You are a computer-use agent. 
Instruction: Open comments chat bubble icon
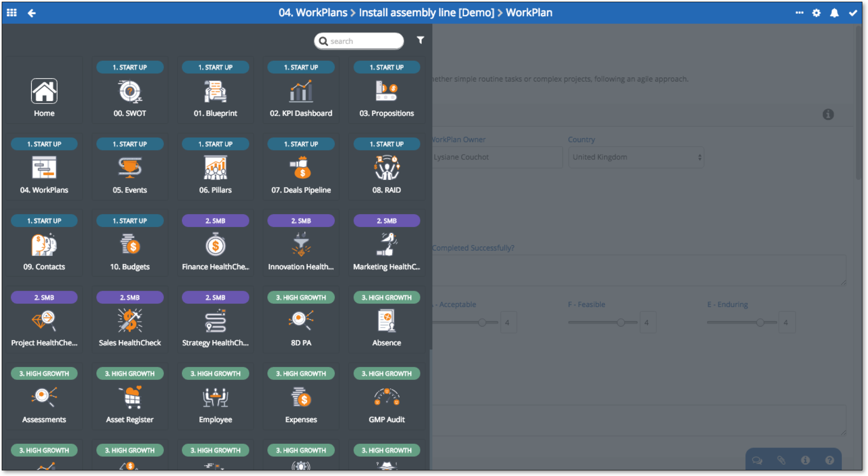[757, 461]
